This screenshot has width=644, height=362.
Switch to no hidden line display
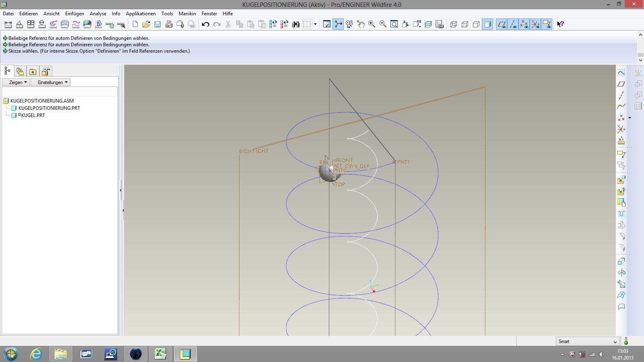click(x=476, y=24)
